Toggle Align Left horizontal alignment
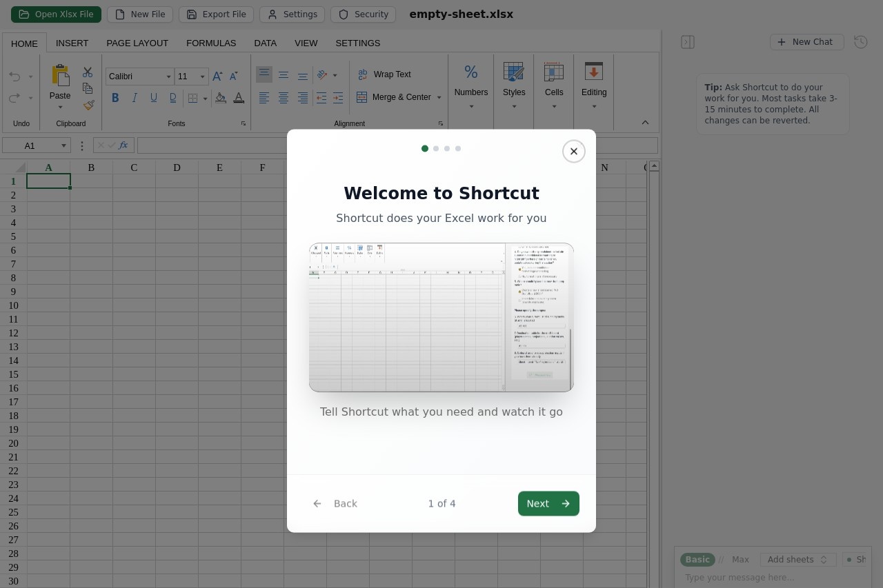The image size is (883, 588). tap(264, 98)
